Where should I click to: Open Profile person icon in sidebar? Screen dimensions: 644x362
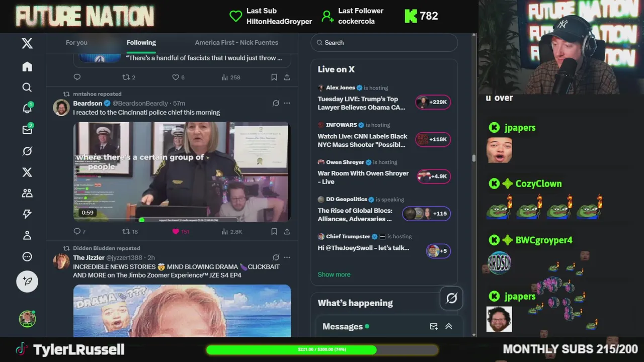27,235
